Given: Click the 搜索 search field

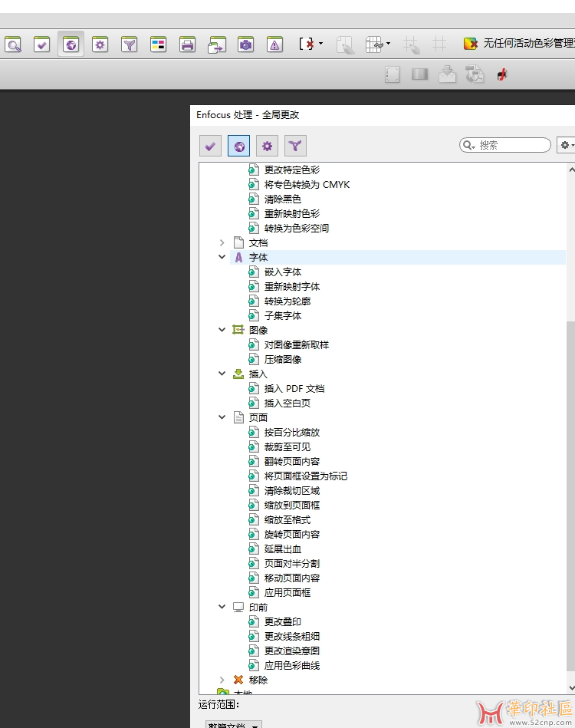Looking at the screenshot, I should 505,145.
